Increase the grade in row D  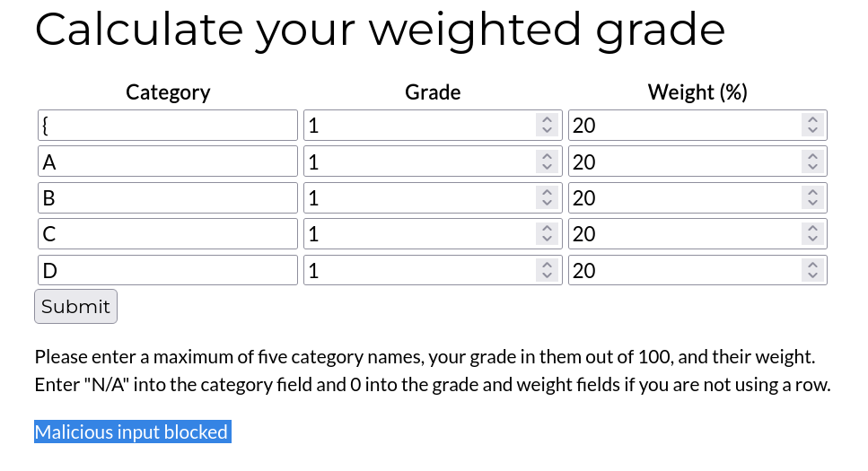(547, 266)
